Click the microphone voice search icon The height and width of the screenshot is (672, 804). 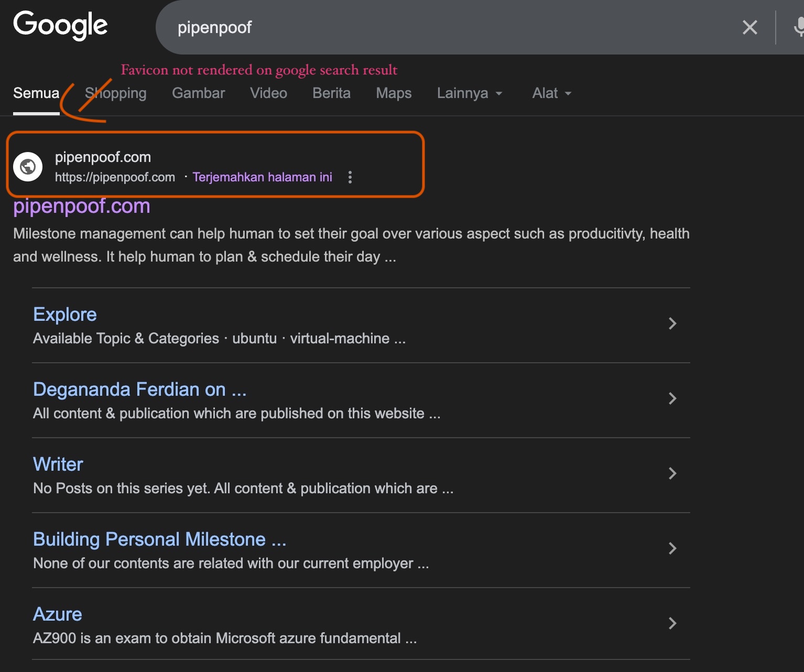798,27
